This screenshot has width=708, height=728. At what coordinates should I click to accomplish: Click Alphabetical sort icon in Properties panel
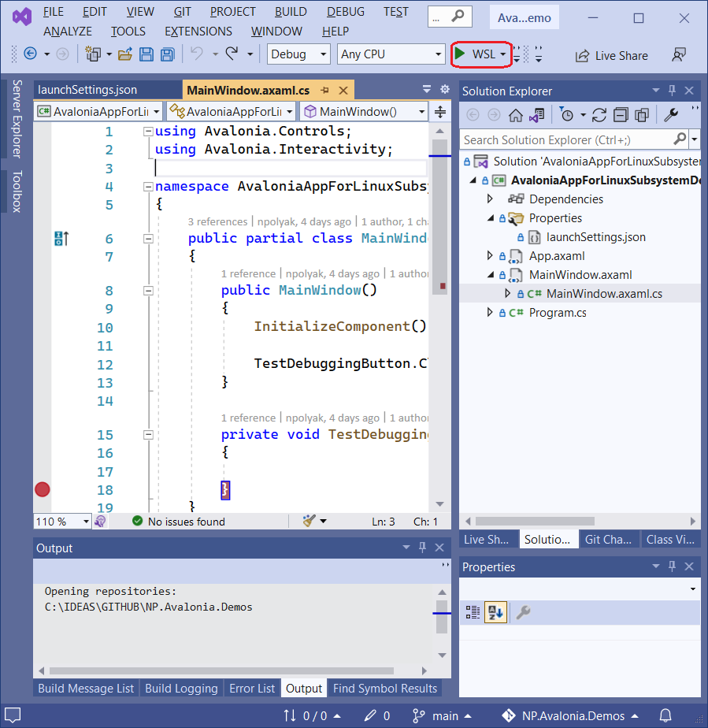coord(495,612)
